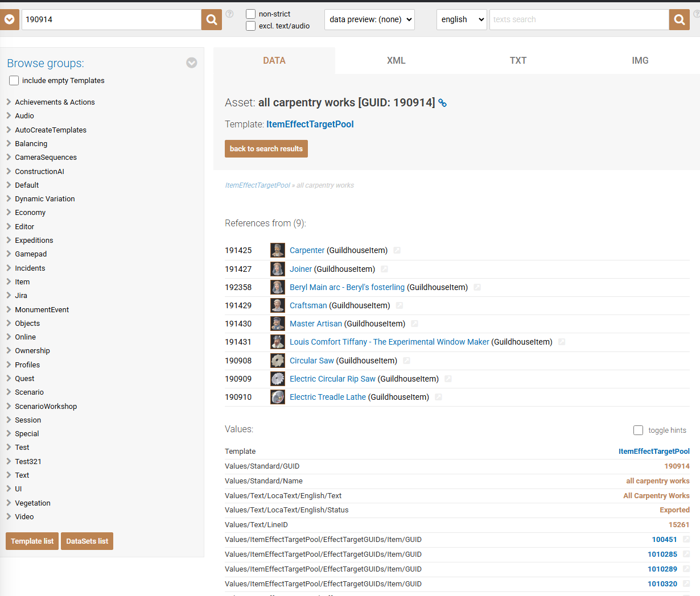Click back to search results button

[x=266, y=149]
